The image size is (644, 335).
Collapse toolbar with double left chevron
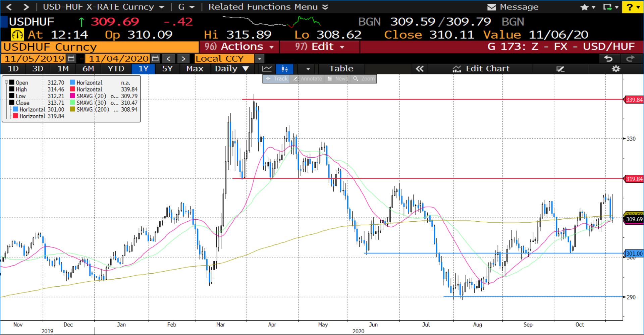click(419, 69)
